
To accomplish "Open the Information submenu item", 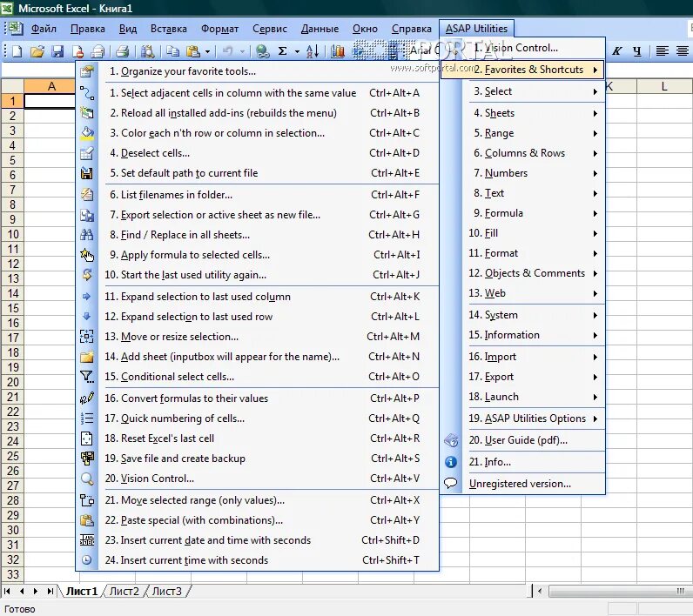I will [x=523, y=335].
